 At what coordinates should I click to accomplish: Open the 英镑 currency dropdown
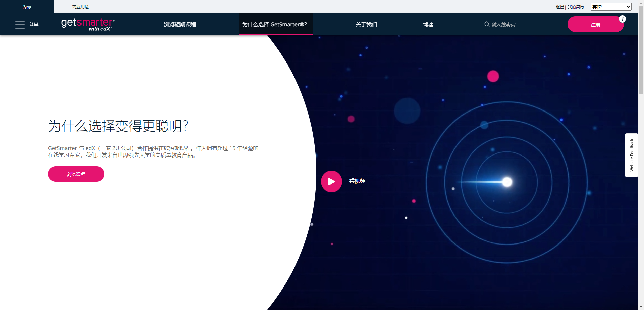(611, 7)
